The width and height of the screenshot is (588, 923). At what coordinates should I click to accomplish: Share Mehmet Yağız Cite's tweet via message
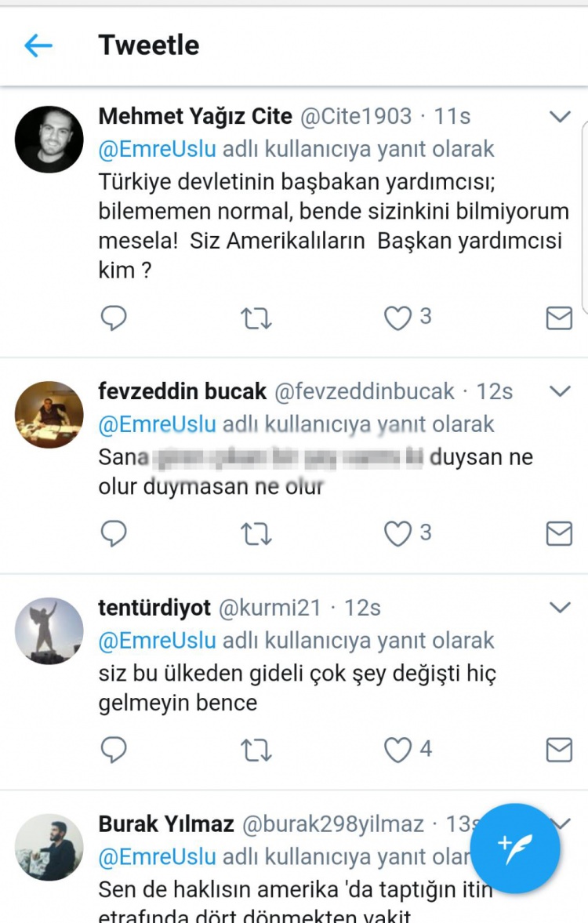coord(558,318)
